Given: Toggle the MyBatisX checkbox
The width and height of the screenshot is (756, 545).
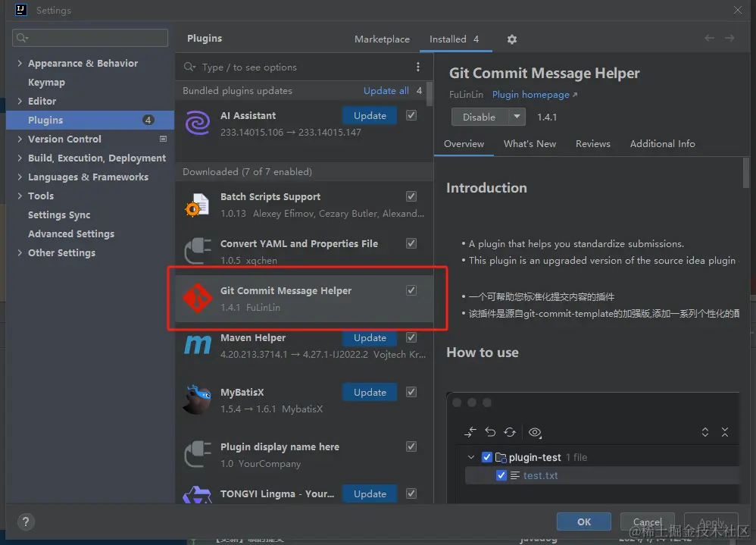Looking at the screenshot, I should coord(411,392).
